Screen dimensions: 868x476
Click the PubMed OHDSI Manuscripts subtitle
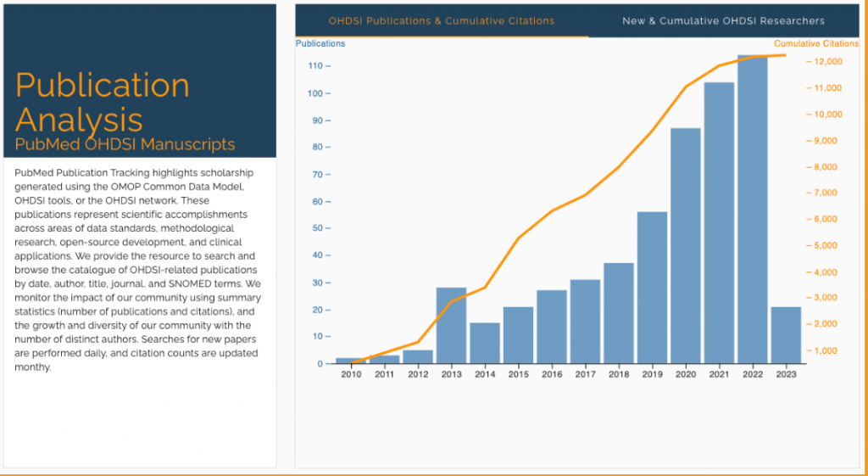125,144
